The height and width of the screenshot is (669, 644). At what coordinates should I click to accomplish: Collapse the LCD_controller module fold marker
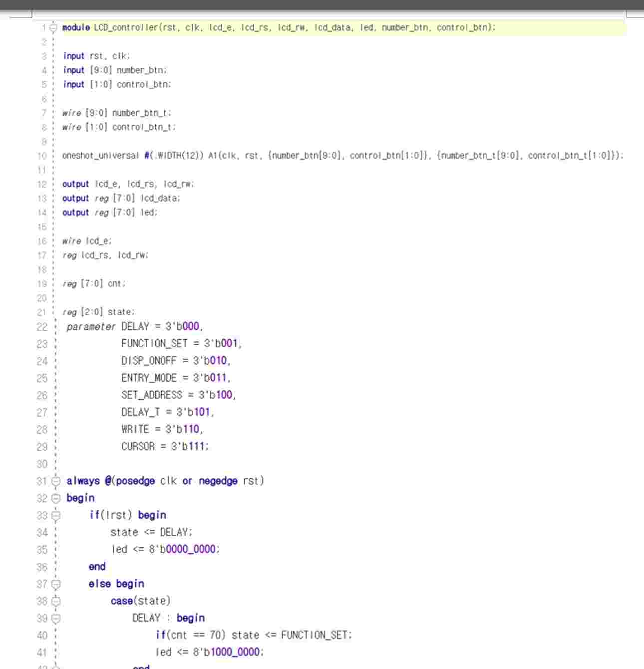(x=54, y=28)
